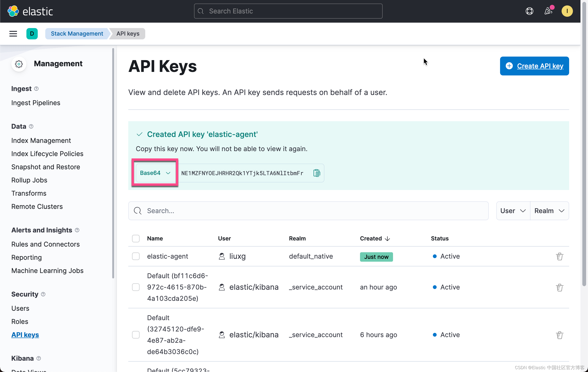Click trash icon for 'an hour ago' key
The image size is (588, 372).
[559, 287]
